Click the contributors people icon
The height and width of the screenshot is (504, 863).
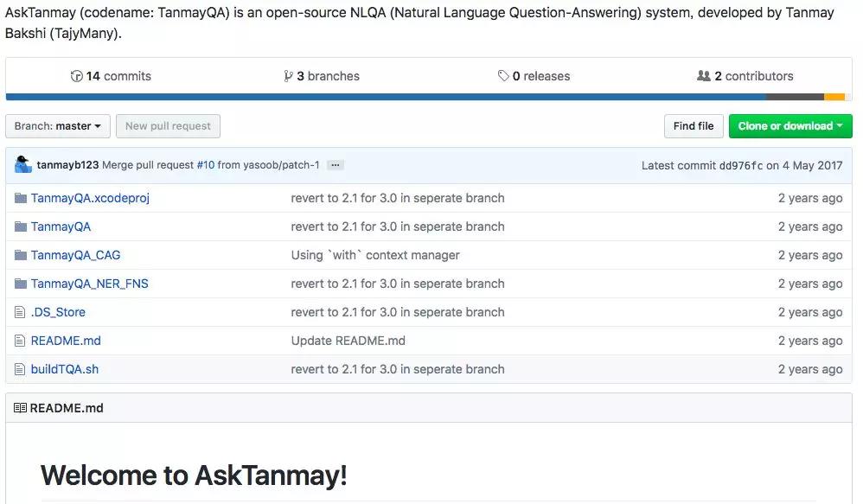(704, 76)
